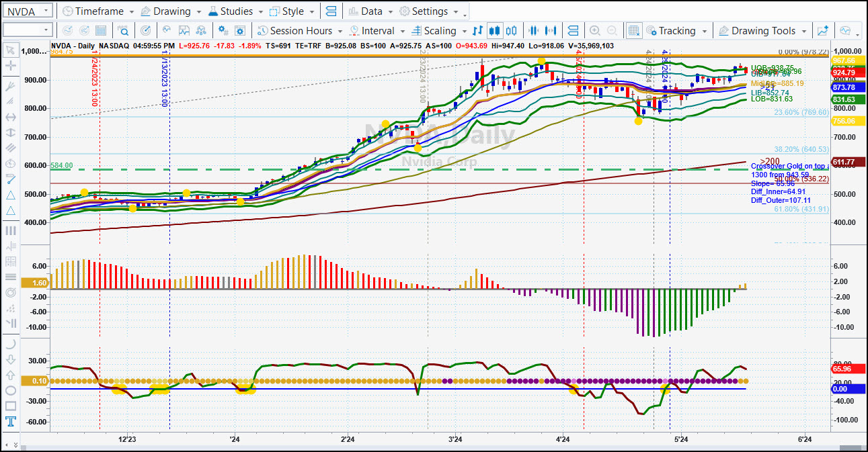Screen dimensions: 868x452
Task: Click the 38.20% (640.53) Fibonacci label
Action: point(801,149)
